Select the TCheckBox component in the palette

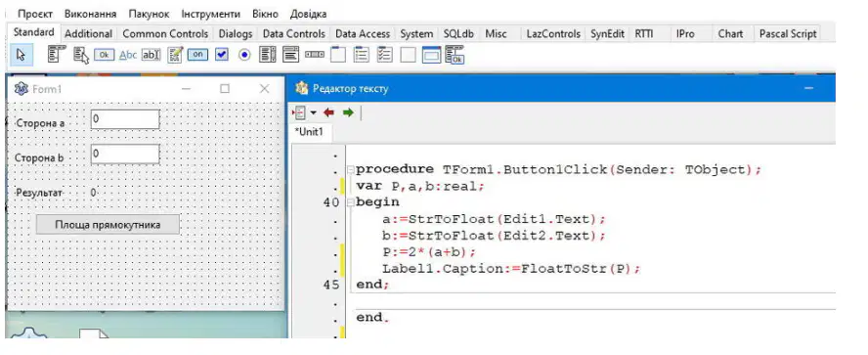[222, 55]
